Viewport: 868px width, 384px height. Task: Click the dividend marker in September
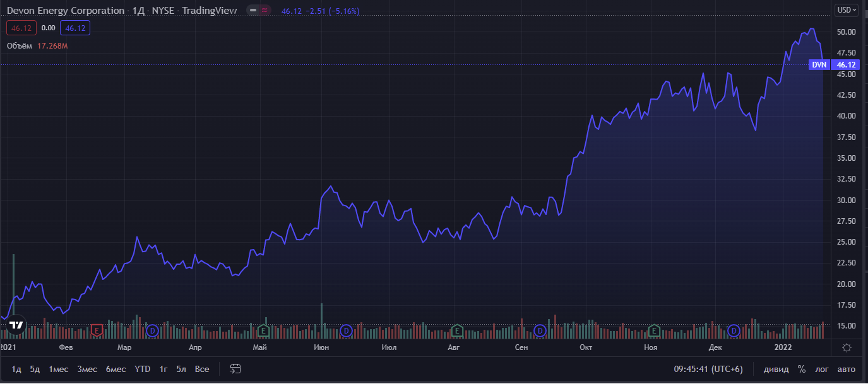tap(540, 330)
